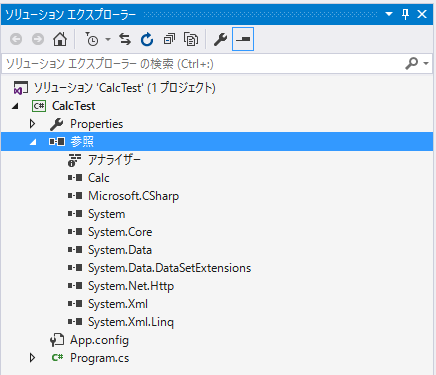Go to Home view in Solution Explorer
Image resolution: width=436 pixels, height=375 pixels.
click(x=60, y=39)
